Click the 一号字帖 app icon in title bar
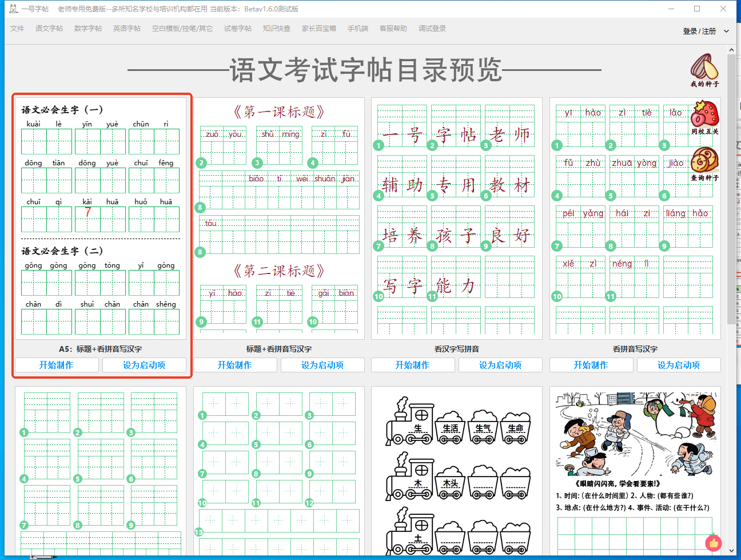741x560 pixels. click(x=14, y=9)
